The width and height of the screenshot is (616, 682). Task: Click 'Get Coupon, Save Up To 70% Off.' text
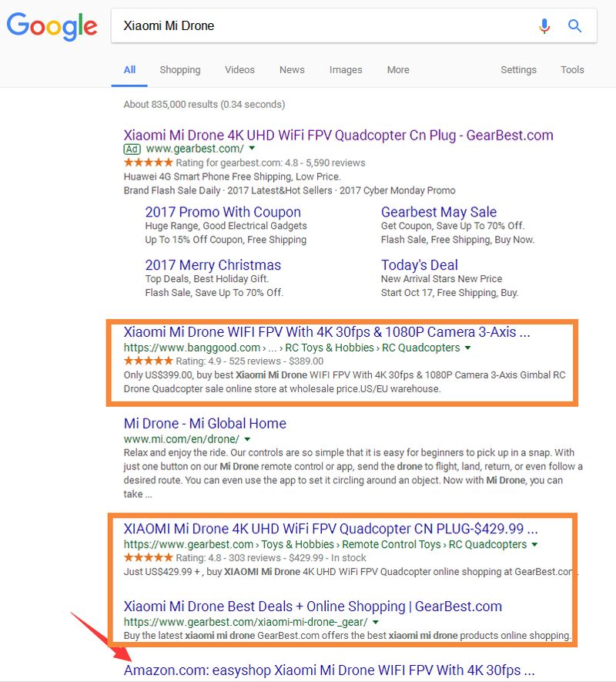453,226
